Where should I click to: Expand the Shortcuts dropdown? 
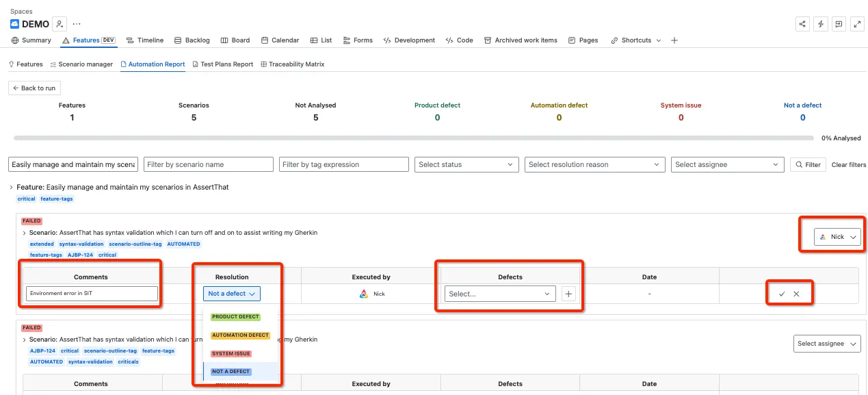(636, 40)
